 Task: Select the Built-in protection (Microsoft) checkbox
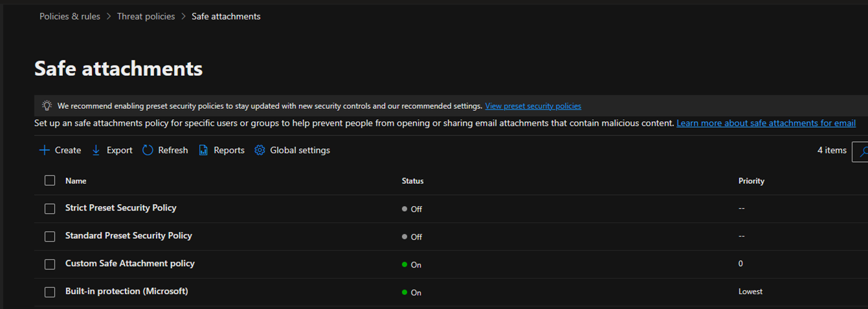[x=50, y=292]
